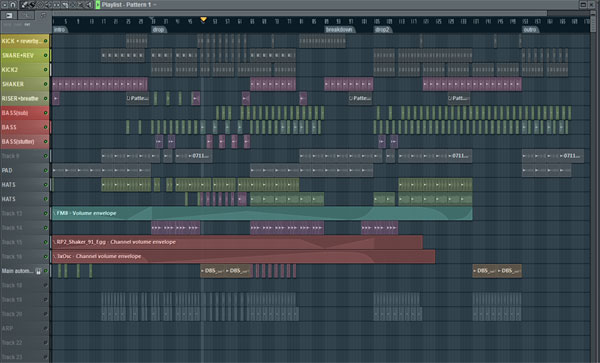The width and height of the screenshot is (600, 363).
Task: Open the FM8 Volume envelope clip menu
Action: click(x=54, y=213)
